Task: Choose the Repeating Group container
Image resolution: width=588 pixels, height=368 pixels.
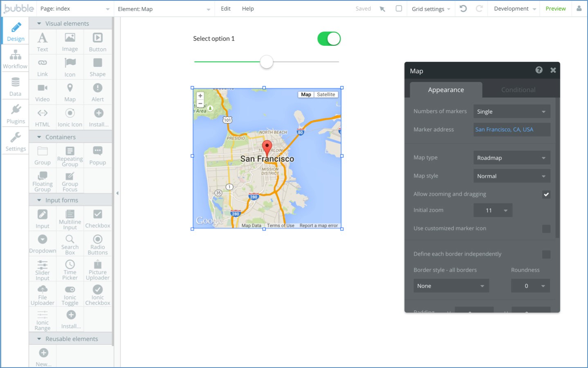Action: [70, 156]
